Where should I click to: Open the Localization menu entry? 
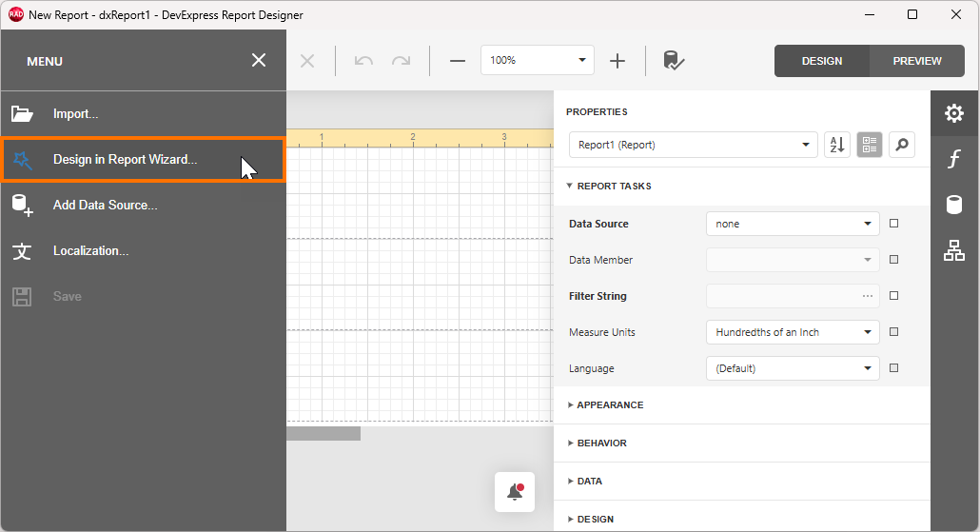(143, 250)
